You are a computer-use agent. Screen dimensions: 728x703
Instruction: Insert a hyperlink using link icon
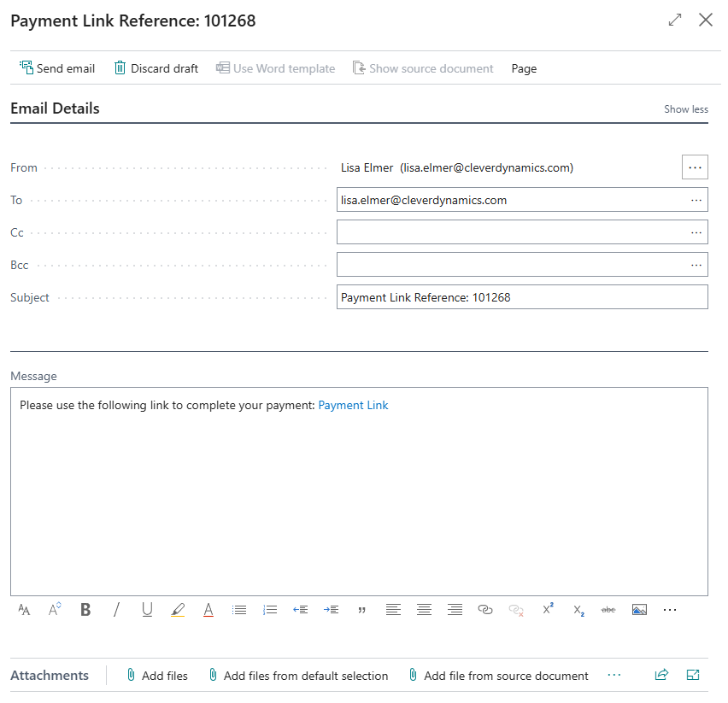tap(485, 610)
